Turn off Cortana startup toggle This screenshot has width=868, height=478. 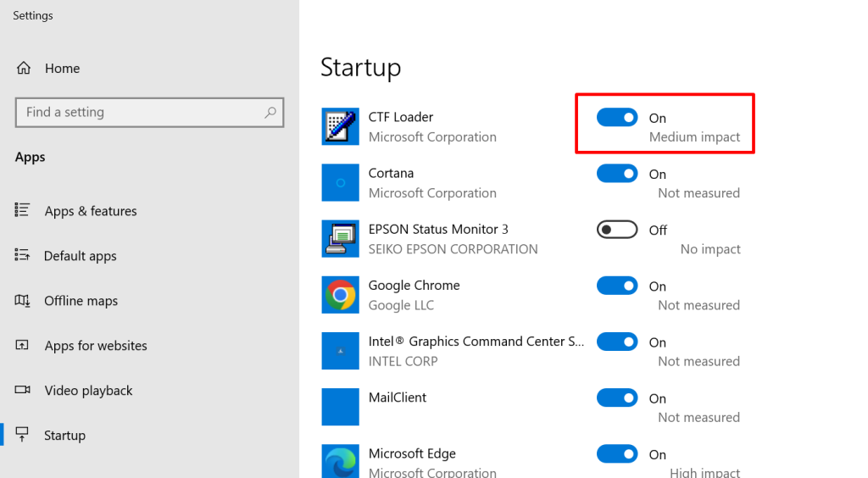point(617,174)
